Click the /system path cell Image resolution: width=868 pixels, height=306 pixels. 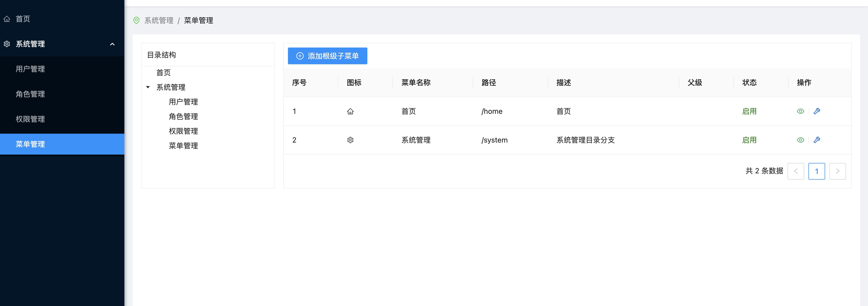[x=494, y=140]
